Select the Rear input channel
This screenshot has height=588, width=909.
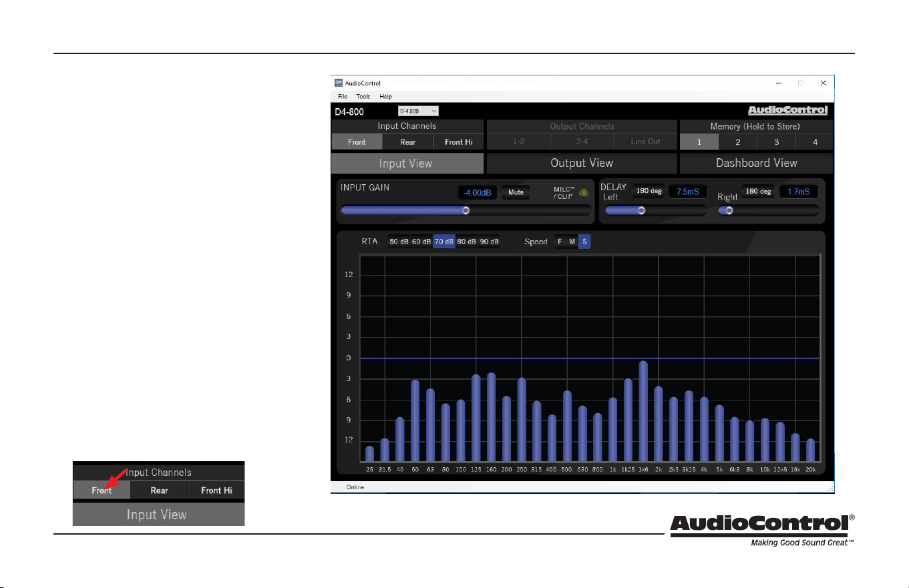point(408,142)
